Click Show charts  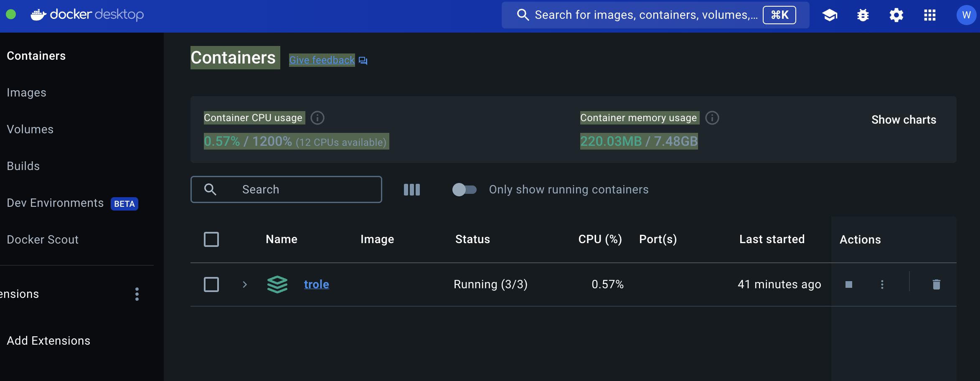[x=904, y=120]
